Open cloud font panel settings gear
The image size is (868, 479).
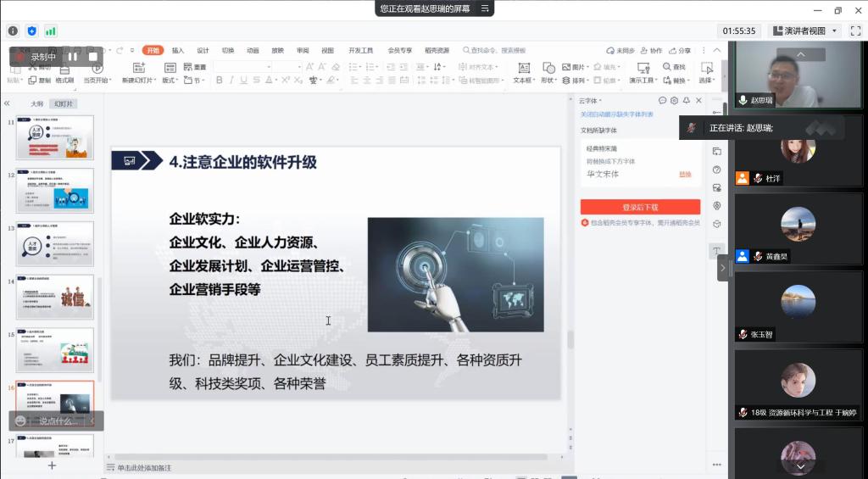(674, 100)
